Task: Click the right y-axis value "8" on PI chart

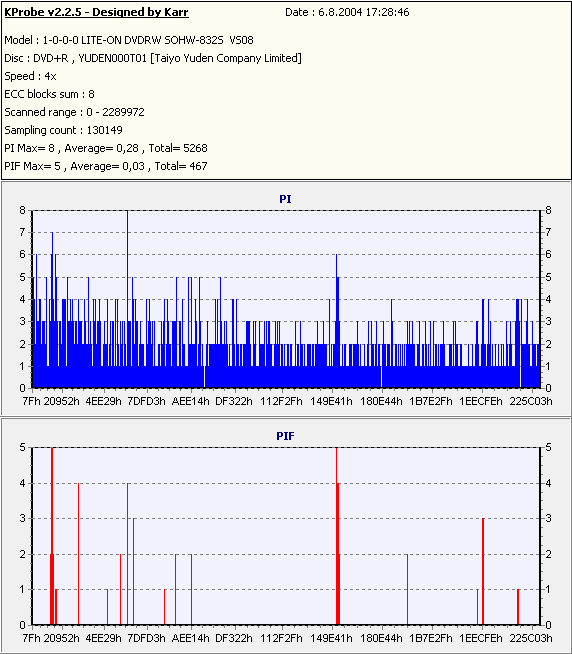Action: coord(549,210)
